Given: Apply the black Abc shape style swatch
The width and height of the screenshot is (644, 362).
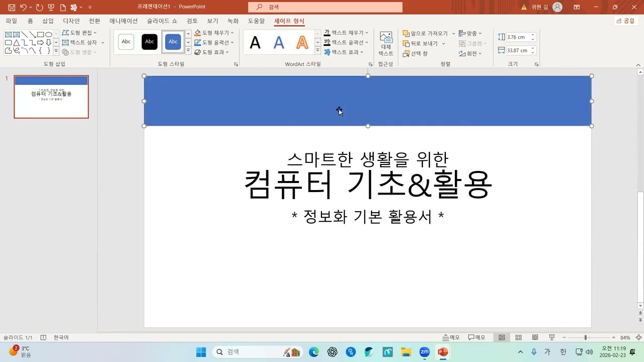Looking at the screenshot, I should pyautogui.click(x=149, y=42).
